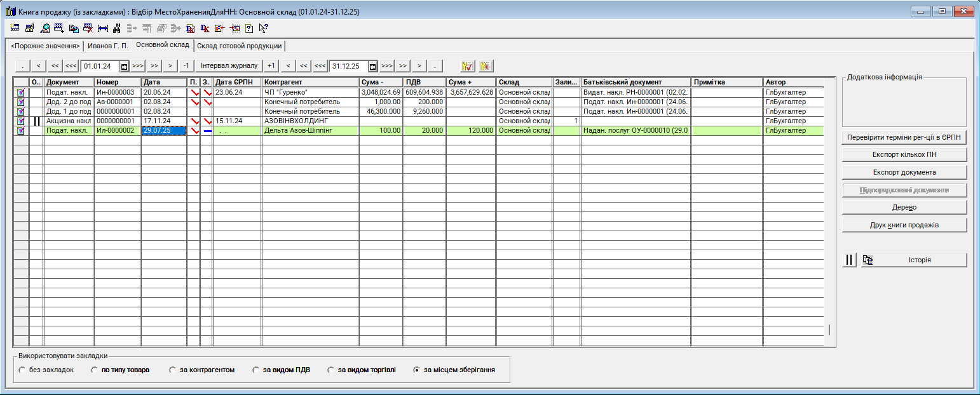
Task: Open document view with magnifier icon
Action: [44, 28]
